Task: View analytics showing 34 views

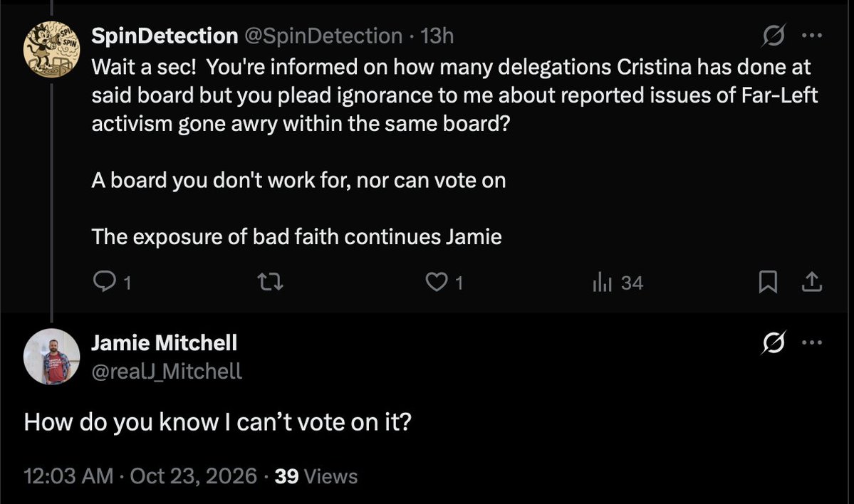Action: (618, 283)
